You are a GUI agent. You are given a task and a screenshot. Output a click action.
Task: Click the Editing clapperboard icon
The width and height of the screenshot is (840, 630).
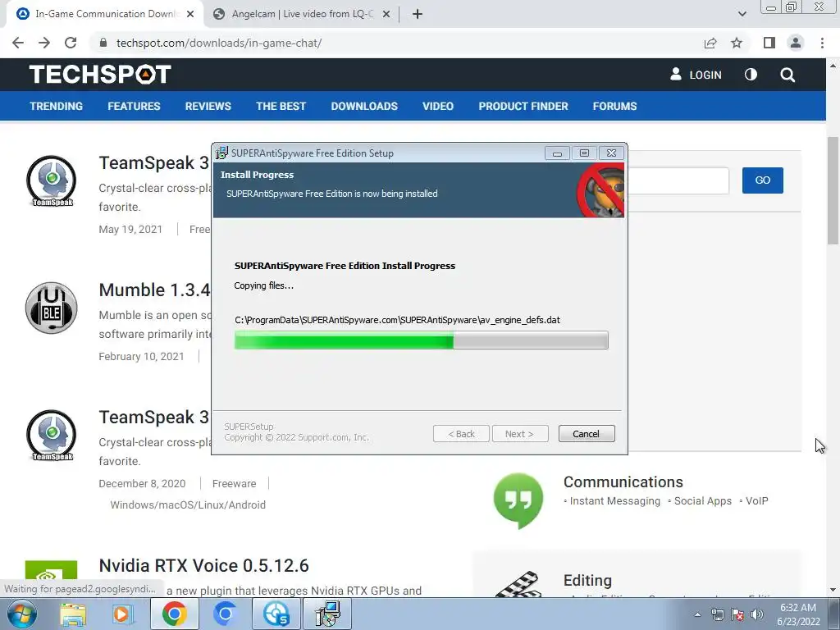click(517, 583)
